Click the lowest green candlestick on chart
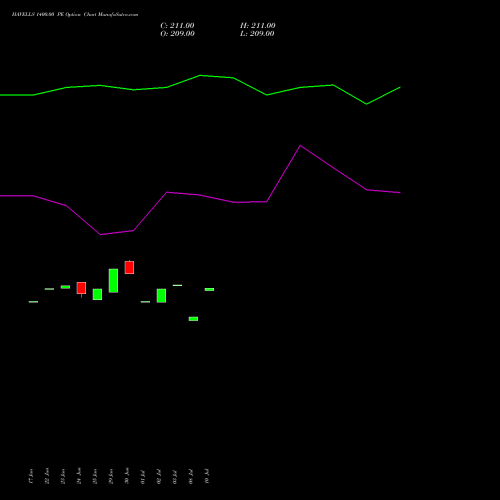500x500 pixels. [193, 319]
